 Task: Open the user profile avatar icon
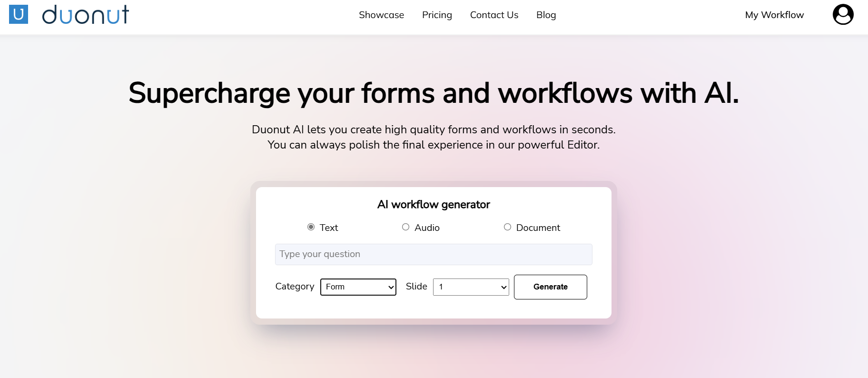coord(843,14)
